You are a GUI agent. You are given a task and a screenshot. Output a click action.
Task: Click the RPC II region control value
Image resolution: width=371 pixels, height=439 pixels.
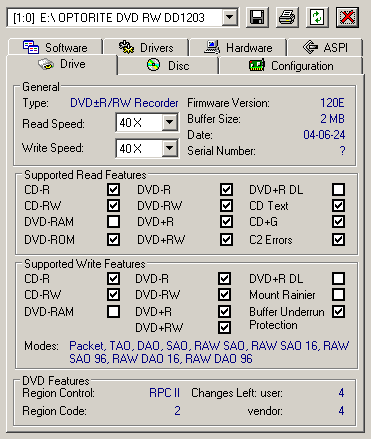click(164, 393)
